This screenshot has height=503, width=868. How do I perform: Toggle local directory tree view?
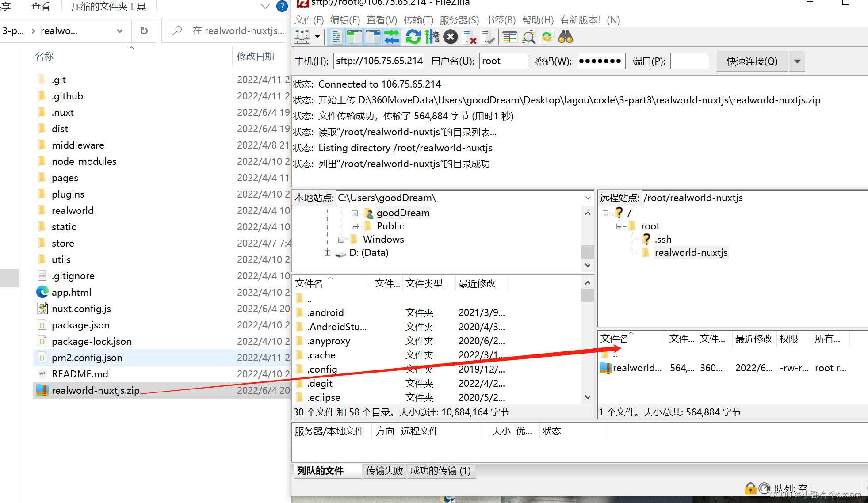tap(354, 37)
